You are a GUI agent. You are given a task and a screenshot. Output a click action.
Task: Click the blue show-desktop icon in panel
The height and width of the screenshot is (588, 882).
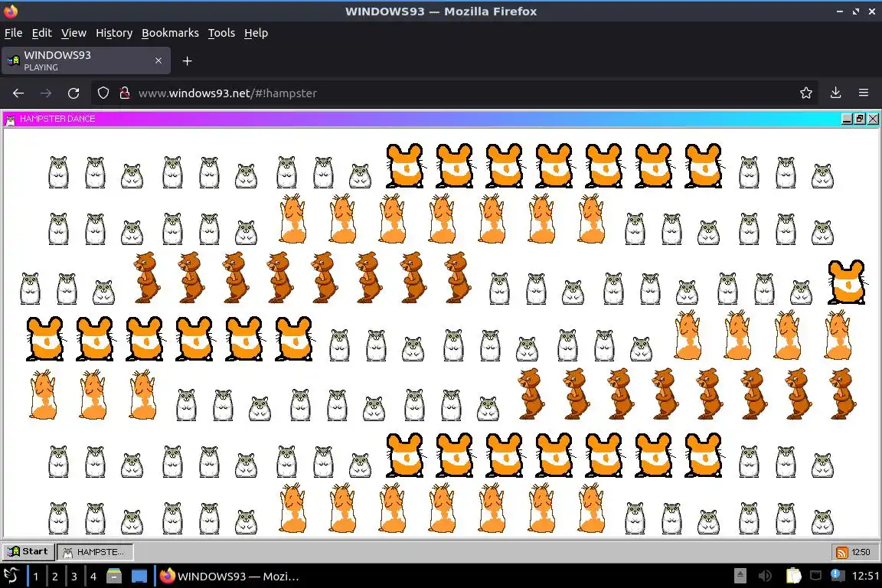(139, 577)
